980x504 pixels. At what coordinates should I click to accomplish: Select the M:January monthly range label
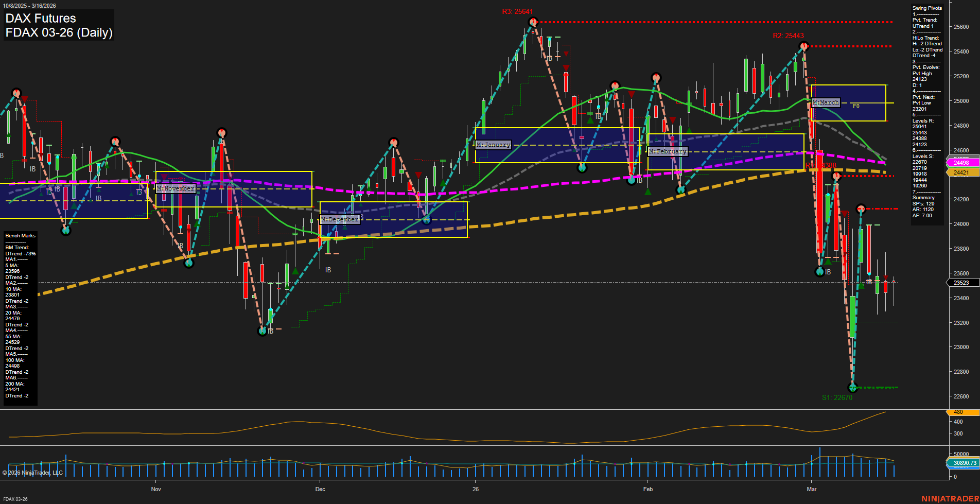point(493,145)
